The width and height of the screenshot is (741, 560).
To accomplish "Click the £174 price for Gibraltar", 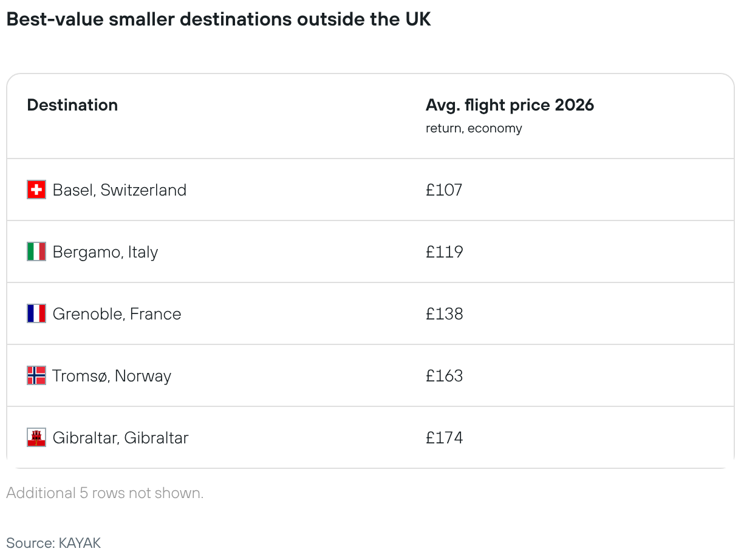I will 444,438.
